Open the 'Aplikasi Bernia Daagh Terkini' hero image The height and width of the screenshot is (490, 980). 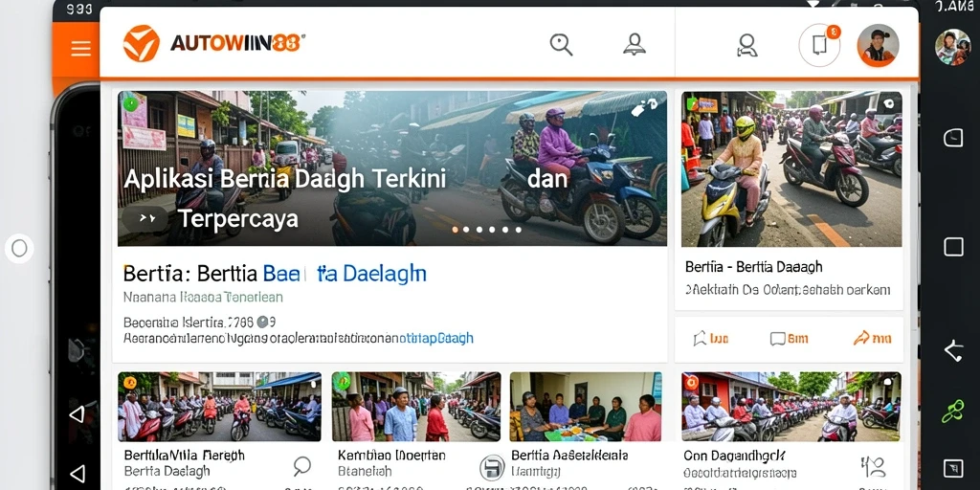pos(391,168)
